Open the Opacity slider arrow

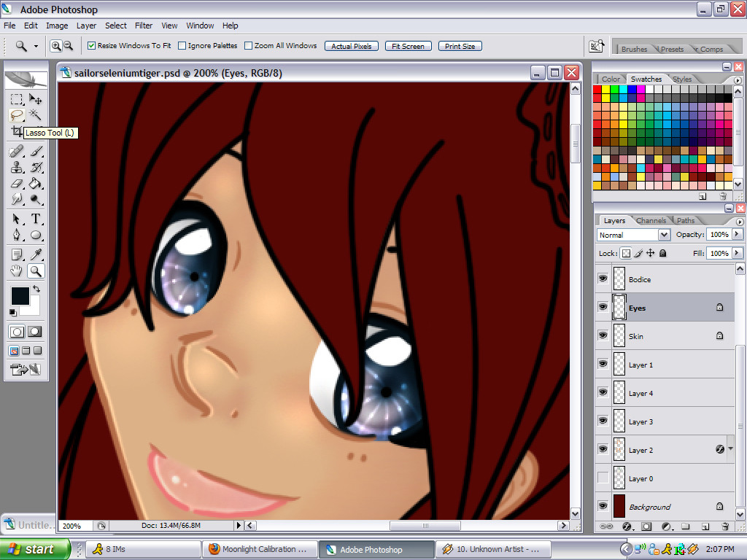[x=737, y=234]
